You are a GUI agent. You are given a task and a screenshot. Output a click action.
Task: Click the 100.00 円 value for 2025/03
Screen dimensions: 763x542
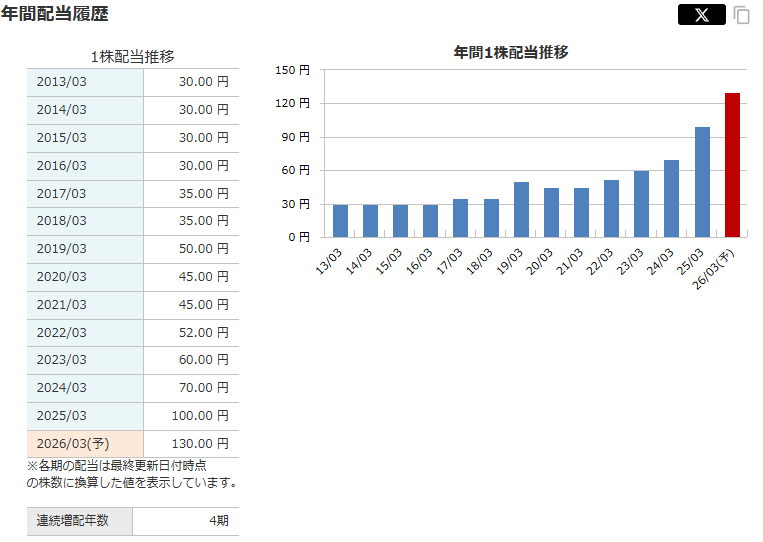pos(197,415)
